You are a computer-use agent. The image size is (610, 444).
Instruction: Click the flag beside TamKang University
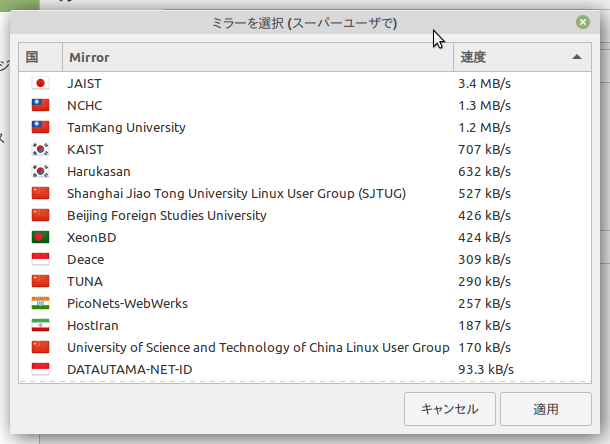40,127
